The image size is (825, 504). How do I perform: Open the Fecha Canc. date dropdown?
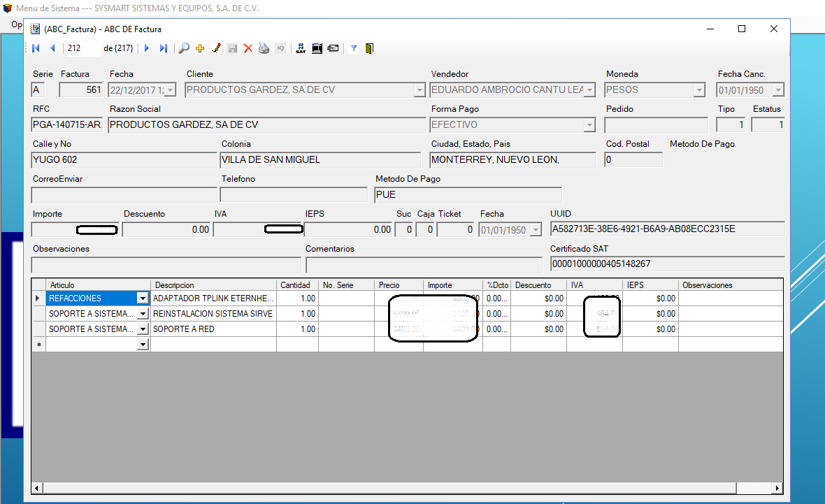tap(777, 90)
